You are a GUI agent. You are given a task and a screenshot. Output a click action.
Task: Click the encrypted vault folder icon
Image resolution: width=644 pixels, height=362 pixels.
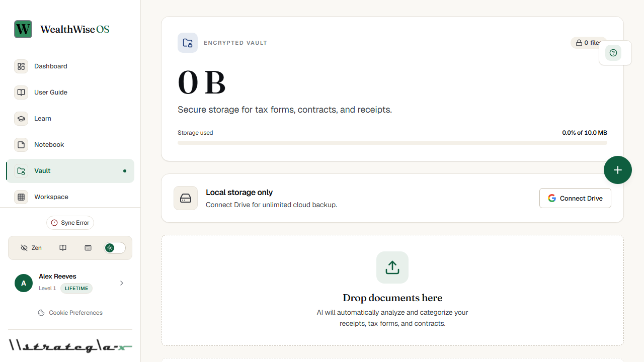188,43
